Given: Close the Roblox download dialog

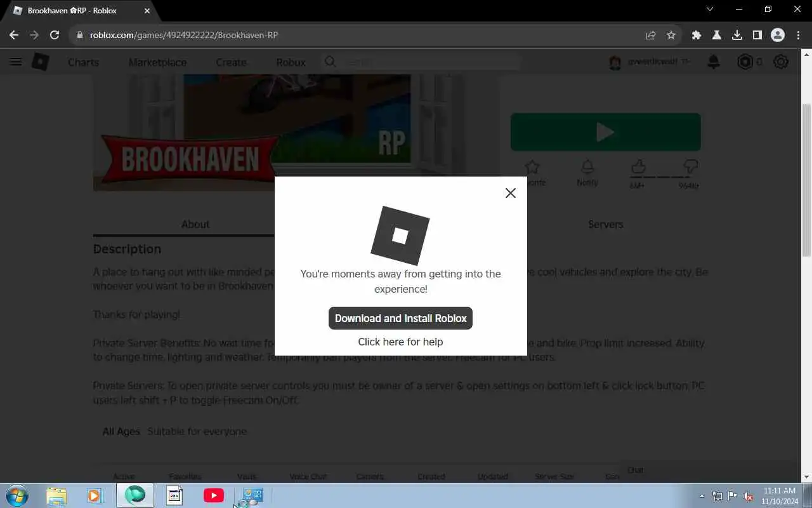Looking at the screenshot, I should click(511, 193).
